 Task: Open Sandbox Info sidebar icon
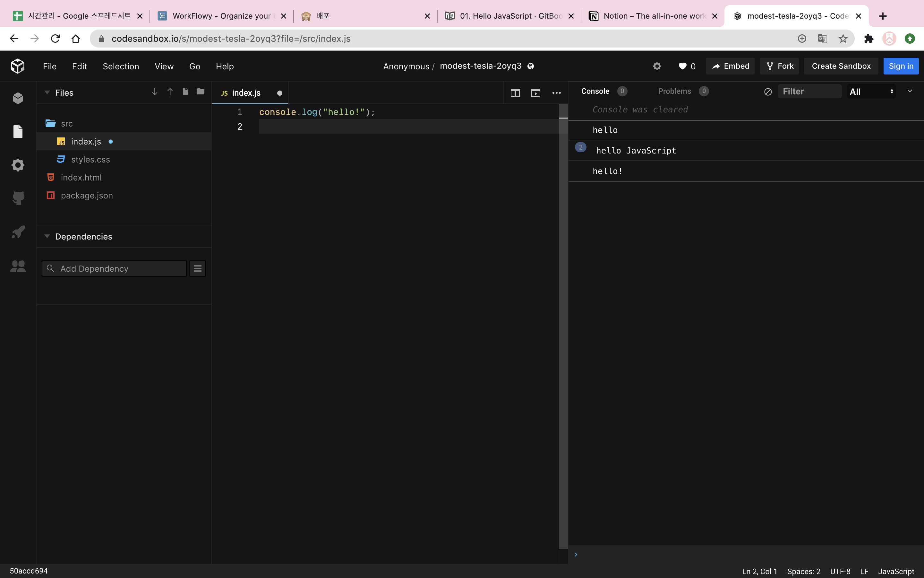(x=18, y=98)
